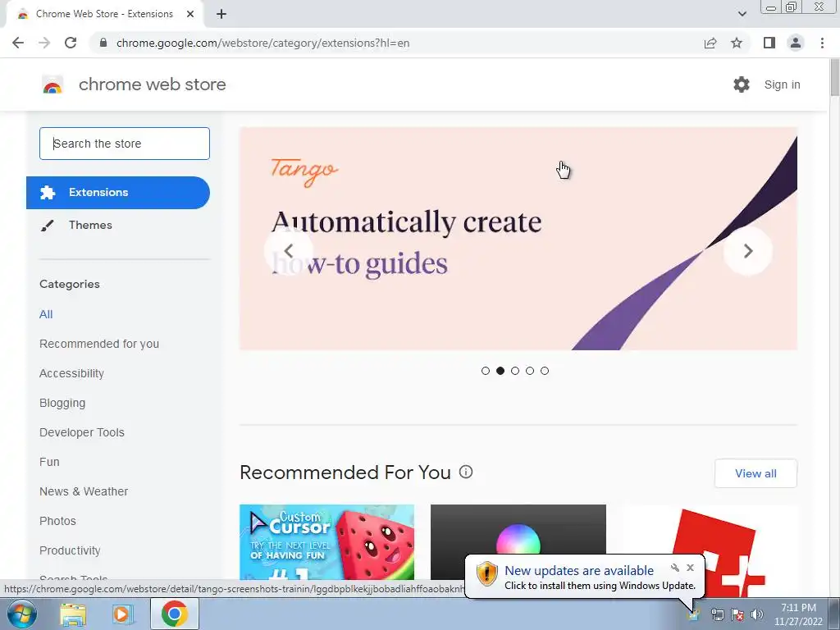Open Action Center flag icon
The width and height of the screenshot is (840, 630).
737,615
